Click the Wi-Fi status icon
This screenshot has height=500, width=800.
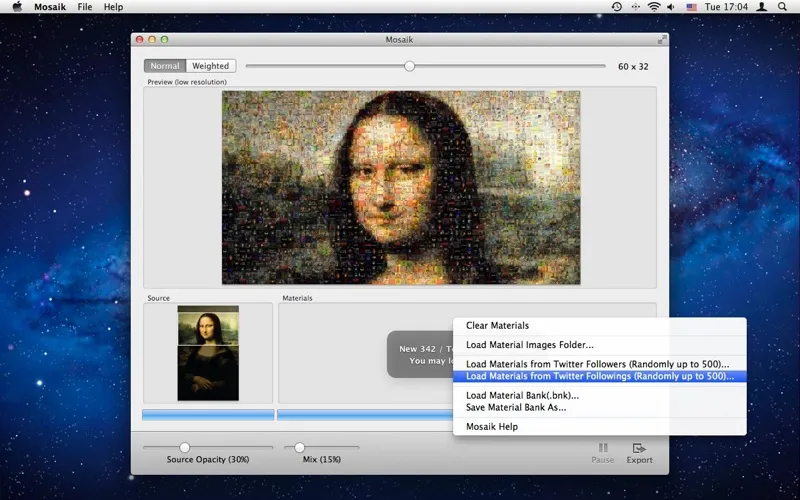tap(654, 7)
